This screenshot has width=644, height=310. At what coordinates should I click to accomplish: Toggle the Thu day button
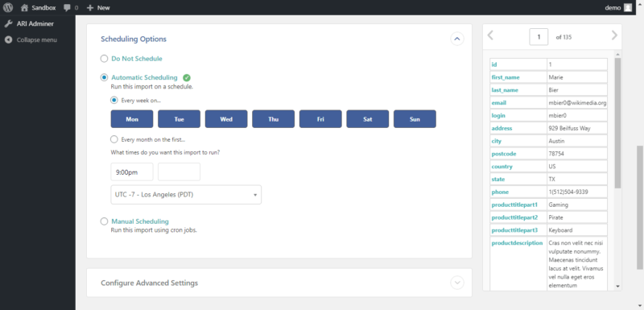click(274, 119)
